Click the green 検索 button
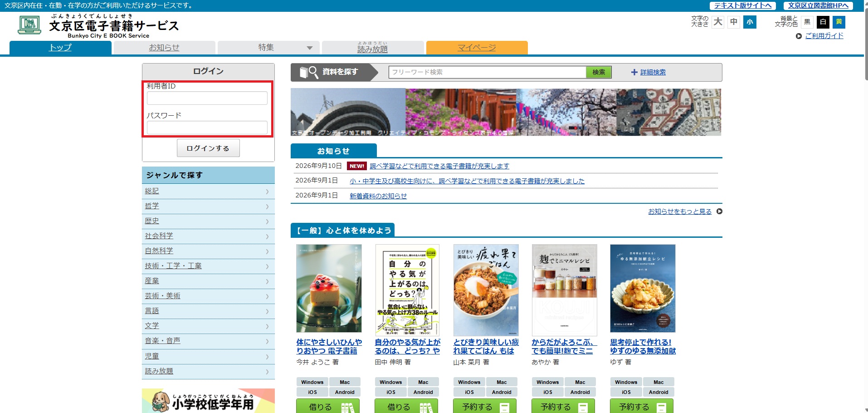 [x=599, y=72]
